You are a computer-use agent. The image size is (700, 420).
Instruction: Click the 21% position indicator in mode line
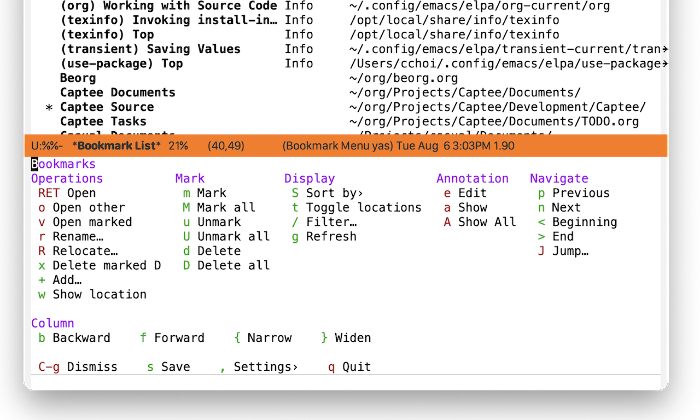click(178, 146)
